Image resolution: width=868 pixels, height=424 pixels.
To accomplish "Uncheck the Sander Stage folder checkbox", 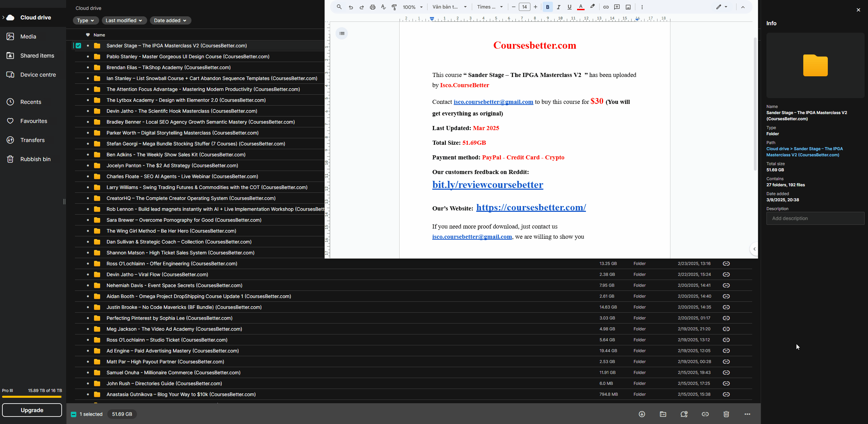I will [78, 46].
